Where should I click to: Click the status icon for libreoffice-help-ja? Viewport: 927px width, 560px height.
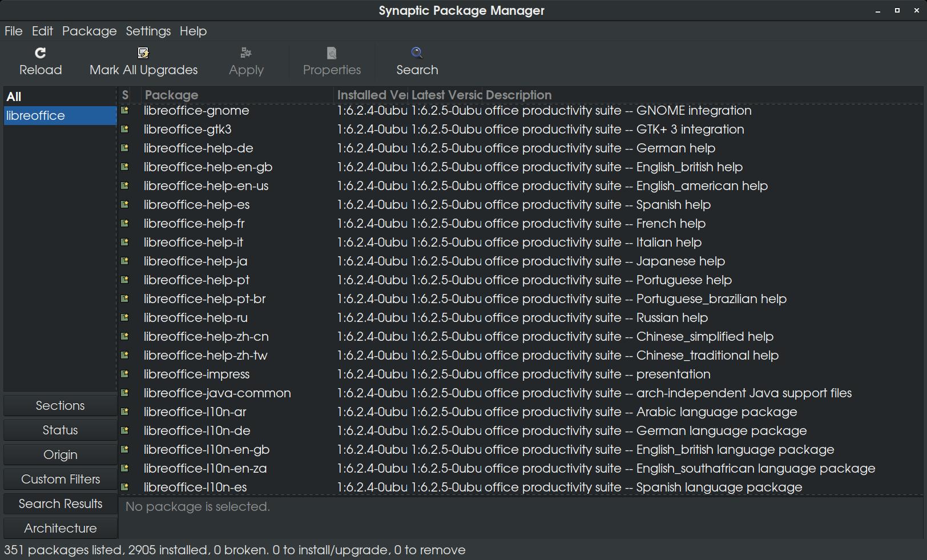tap(125, 261)
